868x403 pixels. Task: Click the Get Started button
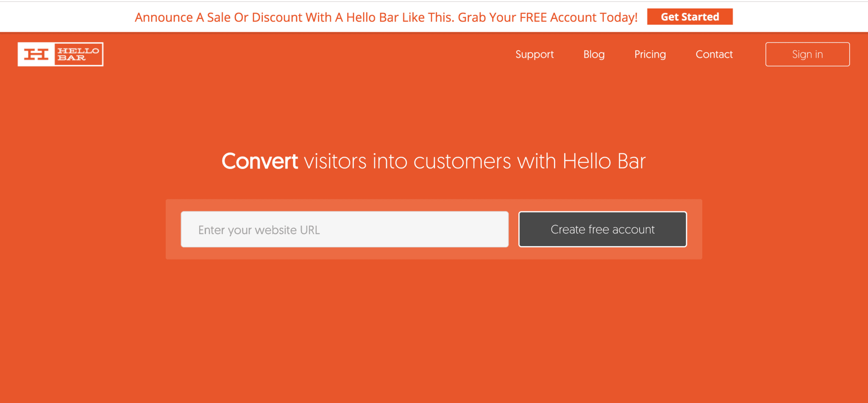(690, 17)
